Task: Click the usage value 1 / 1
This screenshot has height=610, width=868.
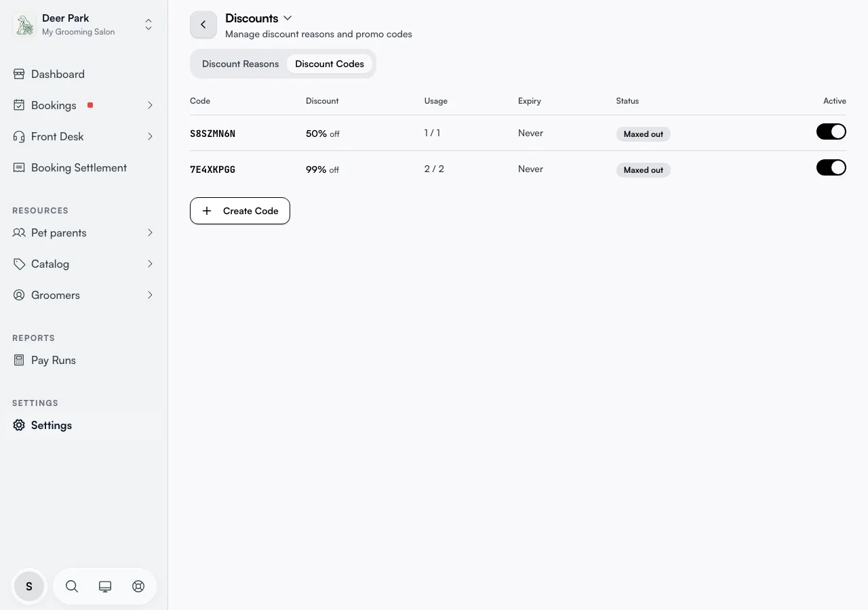Action: click(432, 133)
